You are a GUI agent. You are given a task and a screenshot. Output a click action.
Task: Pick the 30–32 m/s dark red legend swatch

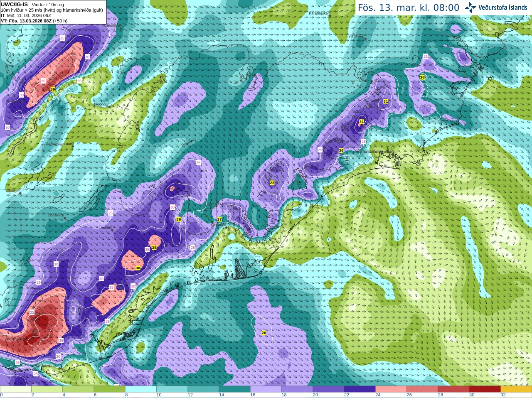[485, 389]
